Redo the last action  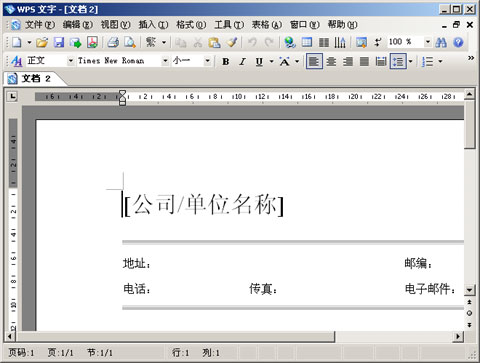[269, 42]
